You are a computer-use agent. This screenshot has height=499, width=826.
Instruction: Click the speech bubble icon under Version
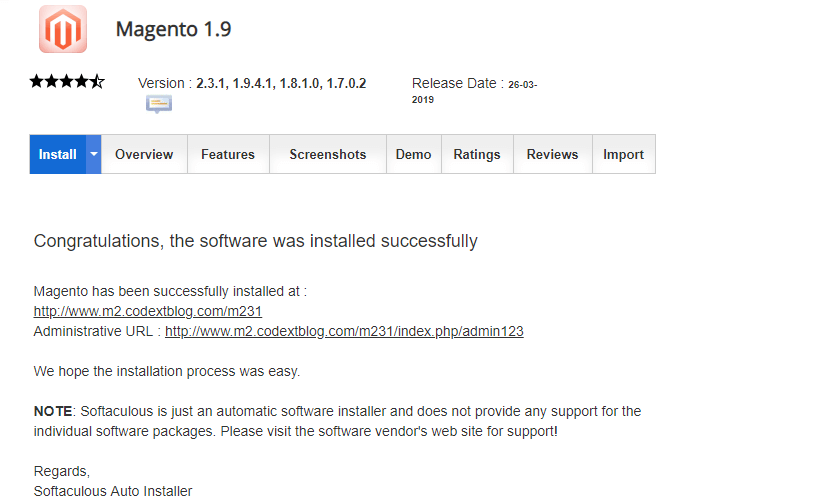[x=159, y=104]
